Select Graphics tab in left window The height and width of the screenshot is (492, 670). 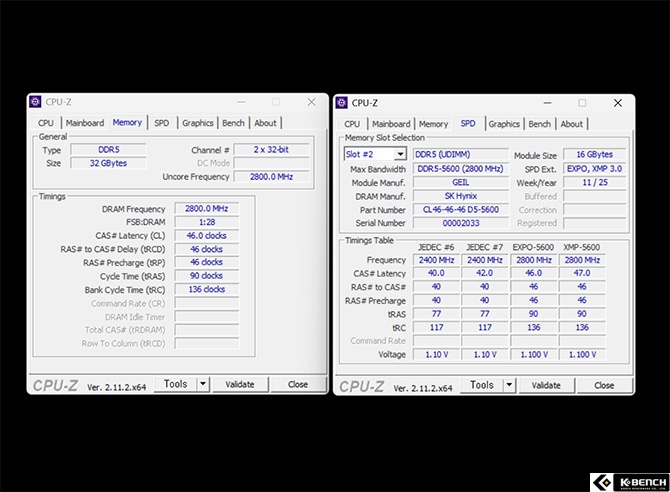[x=197, y=123]
